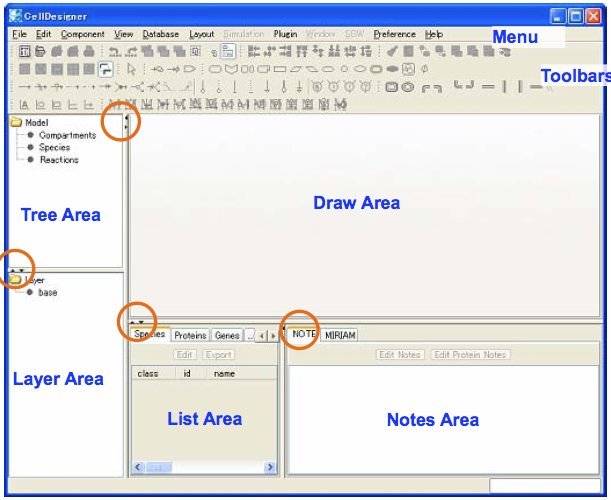
Task: Switch to the Species list tab
Action: 150,334
